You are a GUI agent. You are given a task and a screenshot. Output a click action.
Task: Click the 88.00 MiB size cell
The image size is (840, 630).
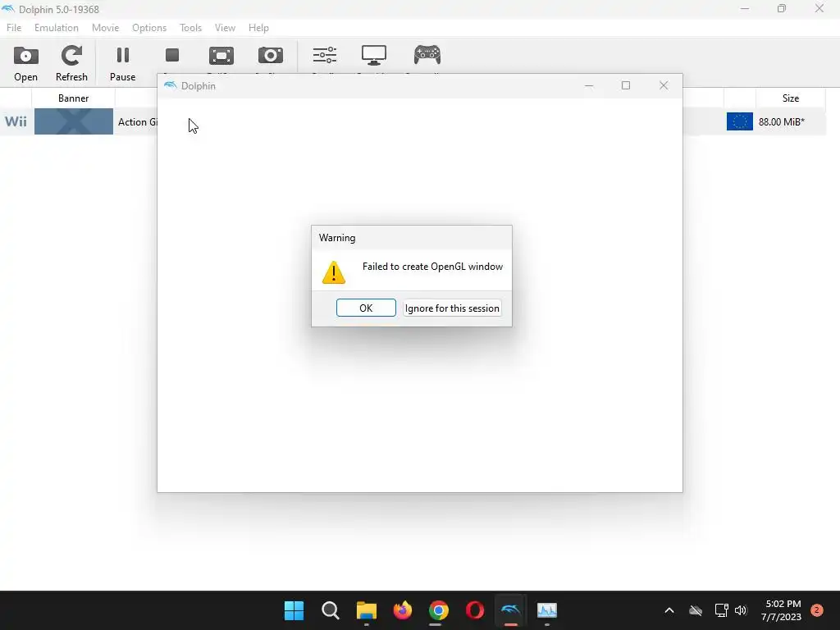tap(781, 121)
